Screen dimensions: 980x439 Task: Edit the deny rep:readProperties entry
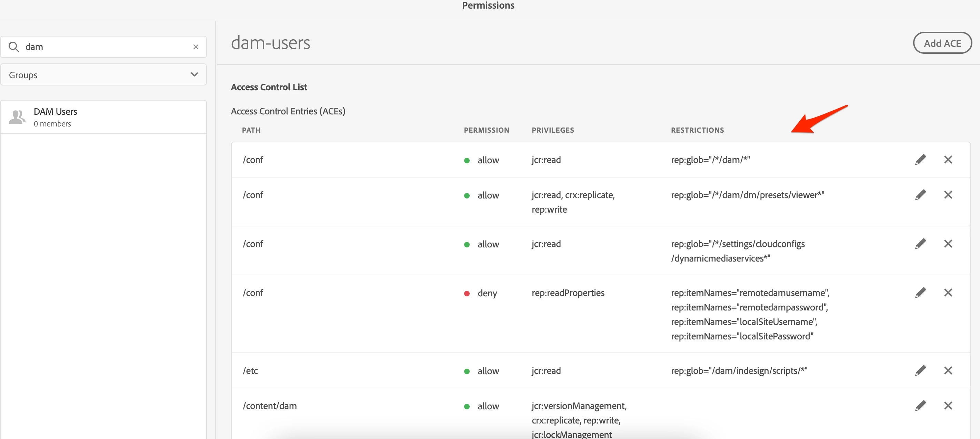[920, 293]
